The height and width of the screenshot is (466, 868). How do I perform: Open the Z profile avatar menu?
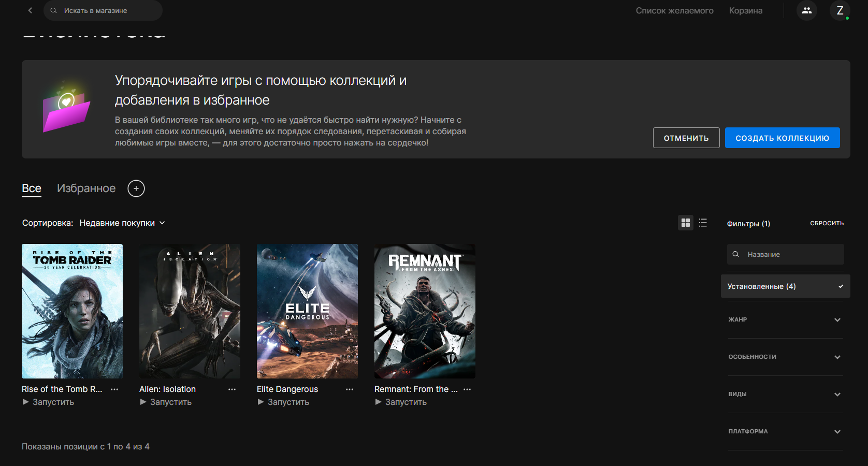click(x=840, y=10)
